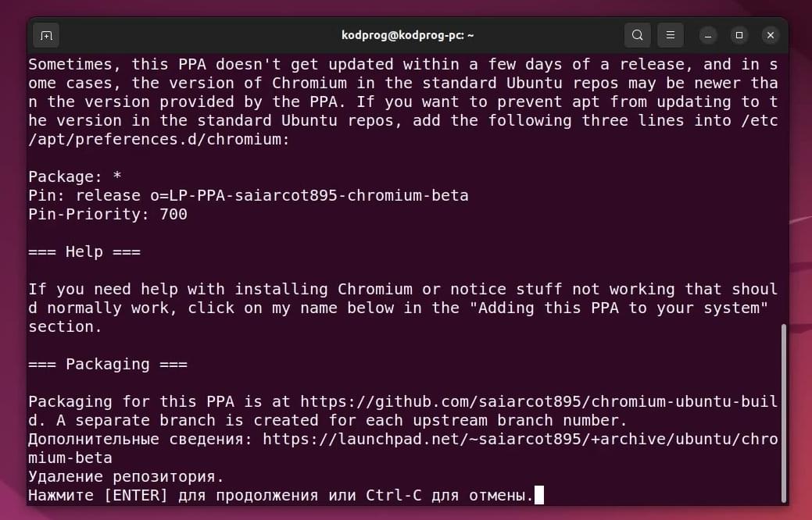Screen dimensions: 812x520
Task: Click the '=== Help ===' heading text
Action: coord(84,251)
